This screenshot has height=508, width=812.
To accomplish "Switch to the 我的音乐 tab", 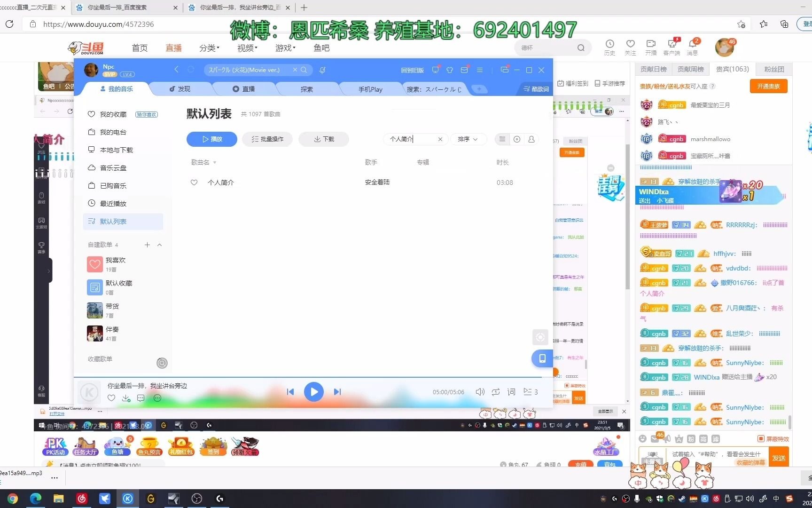I will (117, 89).
